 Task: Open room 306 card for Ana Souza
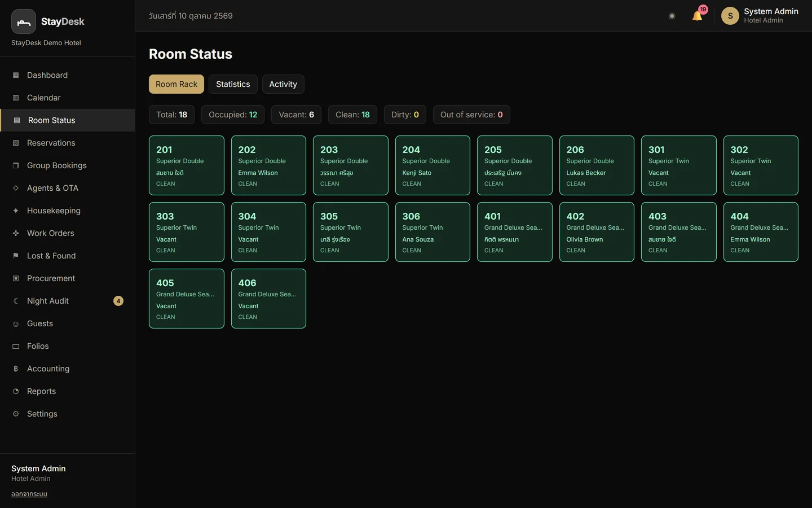pyautogui.click(x=433, y=232)
